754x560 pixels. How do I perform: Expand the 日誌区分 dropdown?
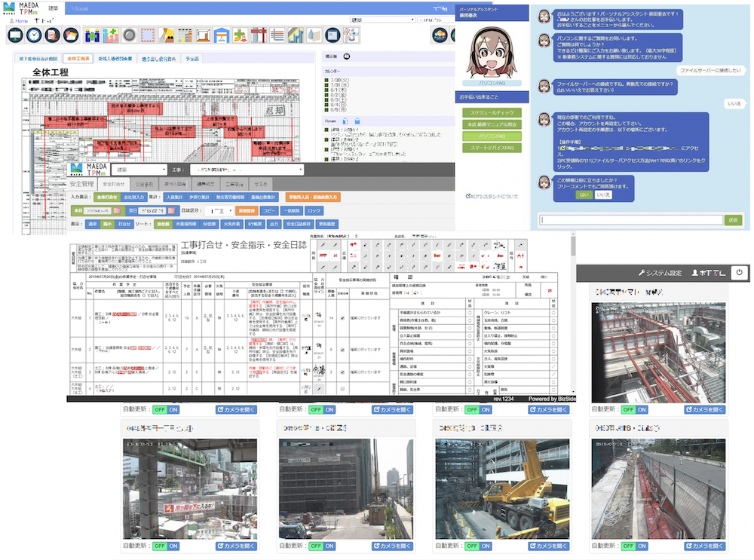click(x=219, y=210)
